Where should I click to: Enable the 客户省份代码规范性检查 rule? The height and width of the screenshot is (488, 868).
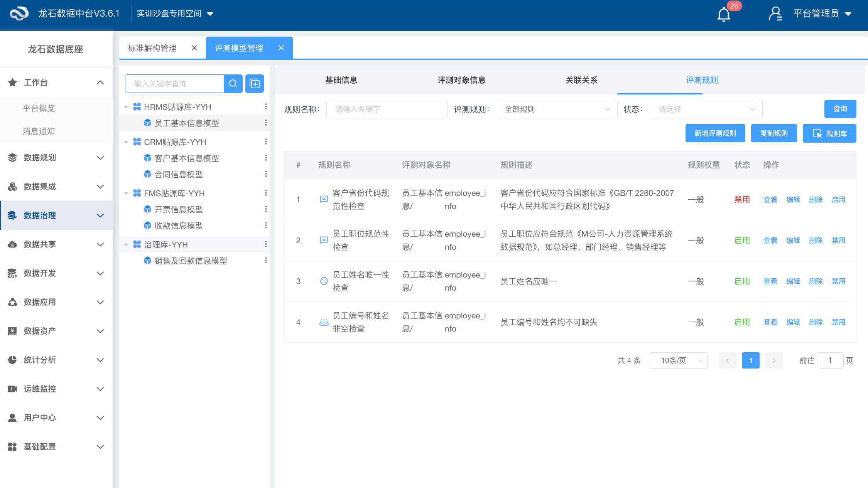click(838, 199)
